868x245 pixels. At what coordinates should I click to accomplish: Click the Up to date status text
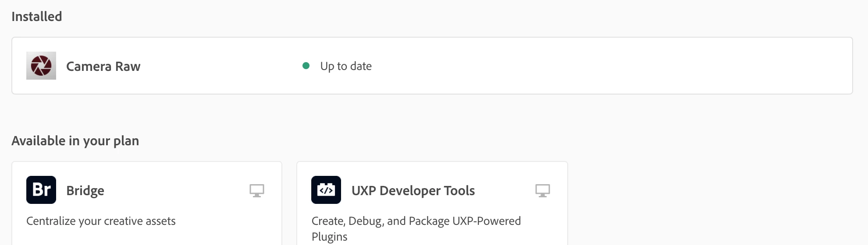(346, 66)
